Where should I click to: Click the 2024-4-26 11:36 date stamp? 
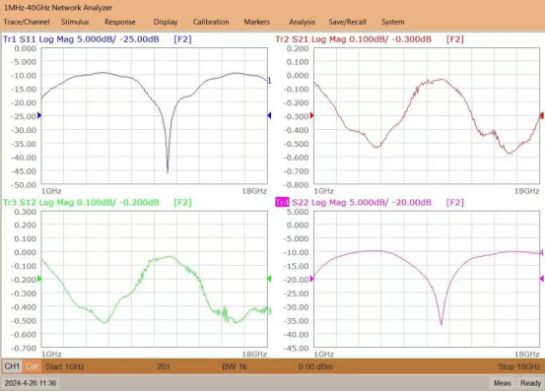pyautogui.click(x=31, y=383)
